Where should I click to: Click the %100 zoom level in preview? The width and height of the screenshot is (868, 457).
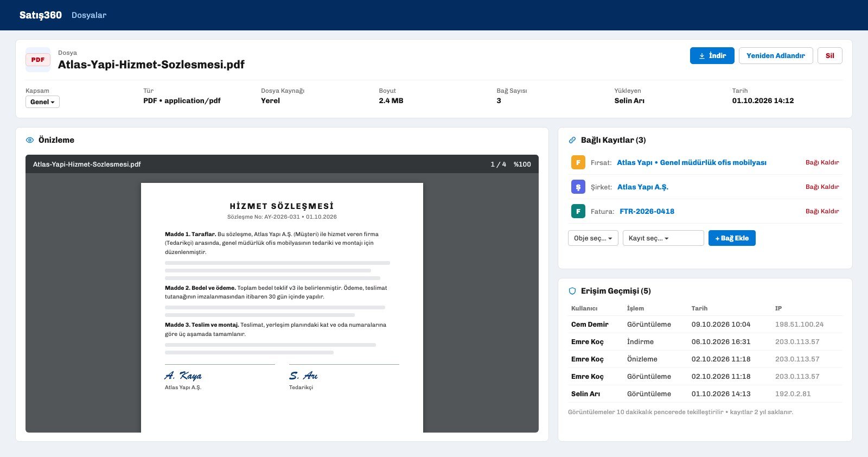[x=522, y=164]
